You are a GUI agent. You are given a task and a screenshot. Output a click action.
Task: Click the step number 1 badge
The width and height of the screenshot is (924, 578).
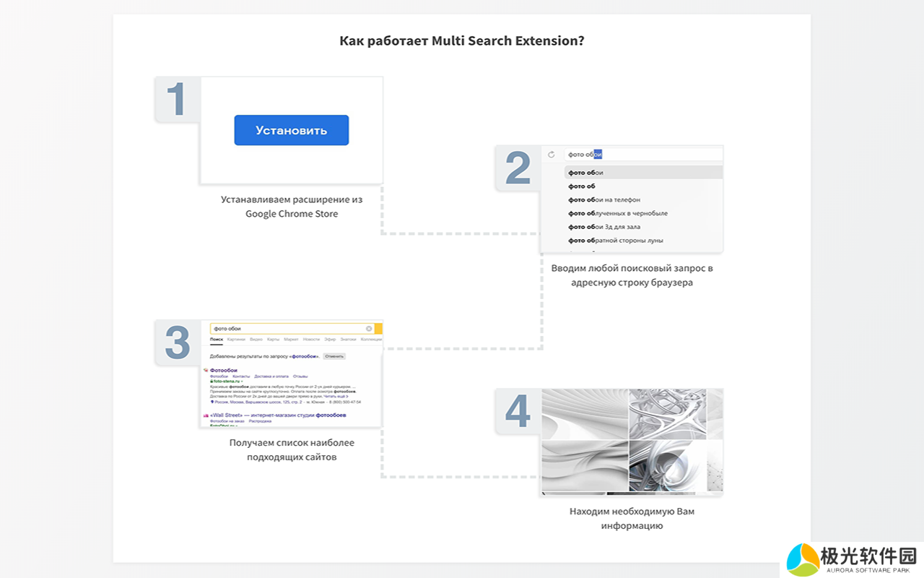[177, 99]
